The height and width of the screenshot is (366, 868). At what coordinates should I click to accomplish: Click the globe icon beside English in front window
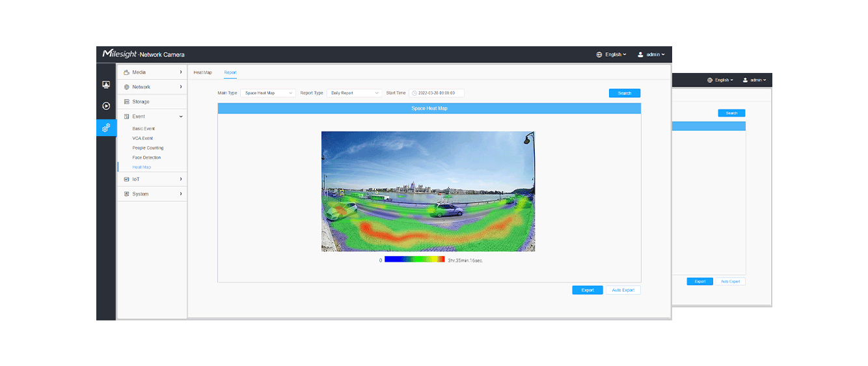click(599, 55)
